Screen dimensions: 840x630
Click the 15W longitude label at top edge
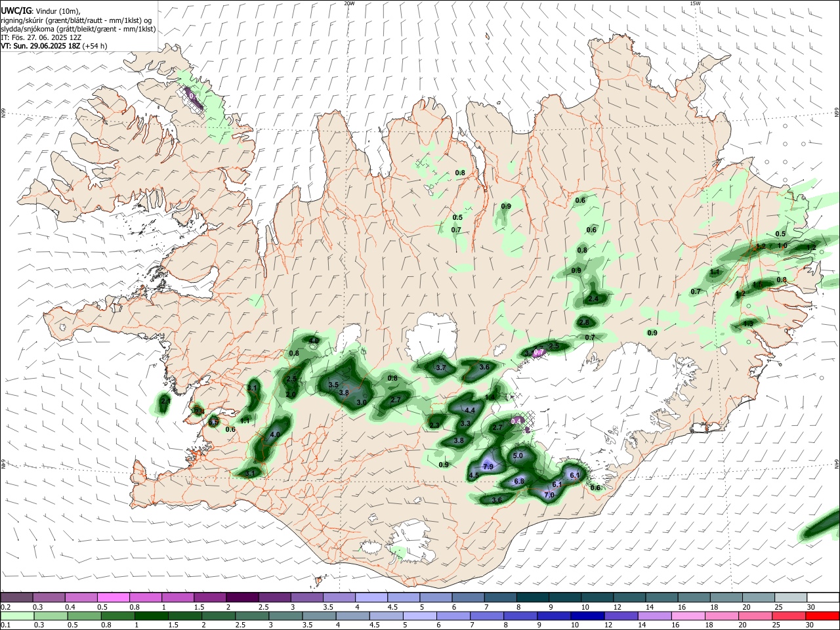tap(695, 3)
